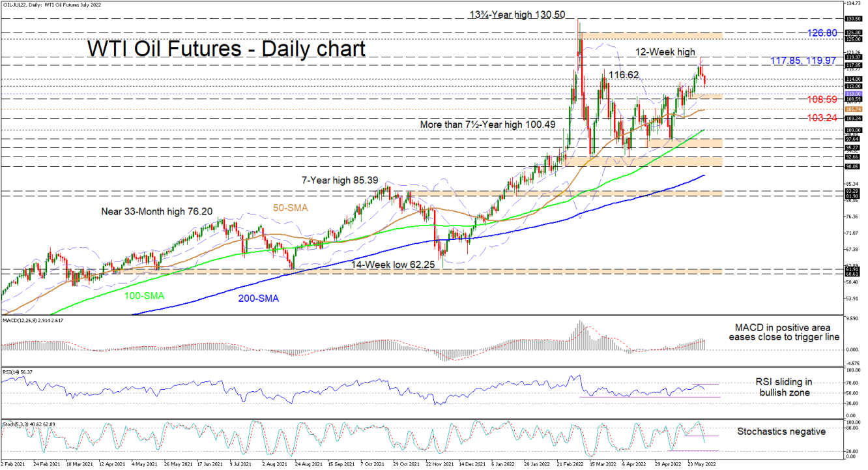Click the red '103.24' support label
The width and height of the screenshot is (868, 470).
(x=822, y=118)
